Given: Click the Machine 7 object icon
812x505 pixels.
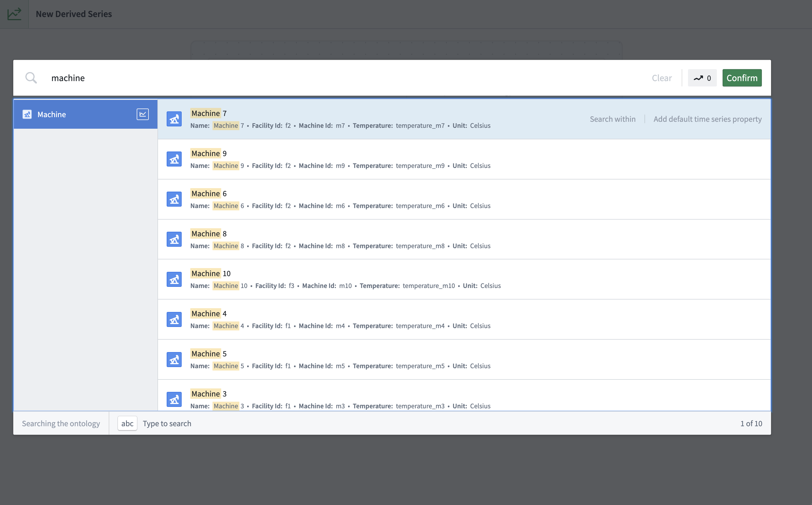Looking at the screenshot, I should tap(174, 119).
